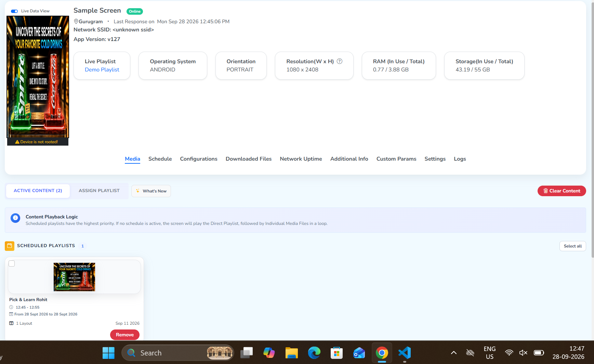594x364 pixels.
Task: Click the taskbar Search box
Action: 178,353
